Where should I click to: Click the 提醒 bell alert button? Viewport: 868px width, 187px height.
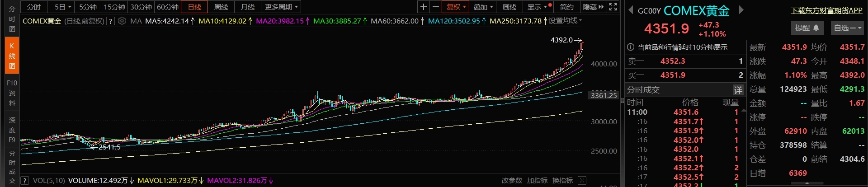tap(807, 28)
